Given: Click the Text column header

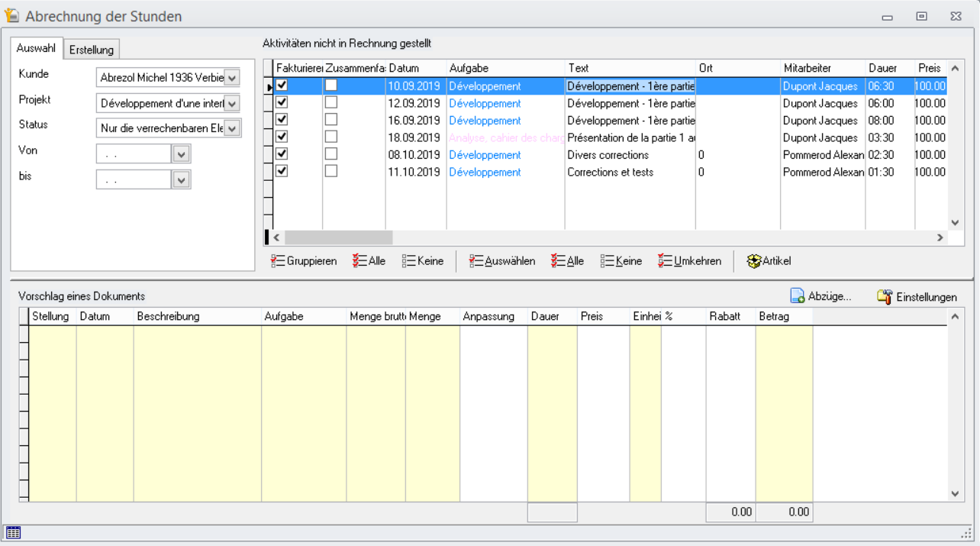Looking at the screenshot, I should [630, 68].
